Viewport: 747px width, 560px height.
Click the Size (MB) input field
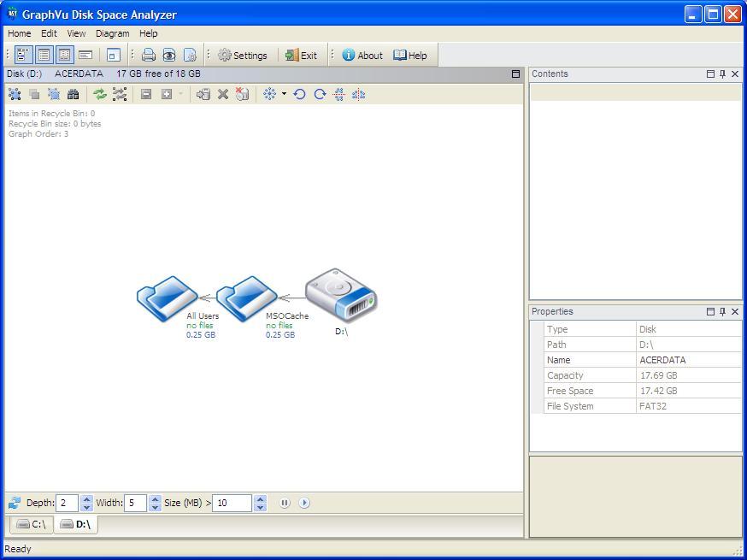tap(232, 503)
